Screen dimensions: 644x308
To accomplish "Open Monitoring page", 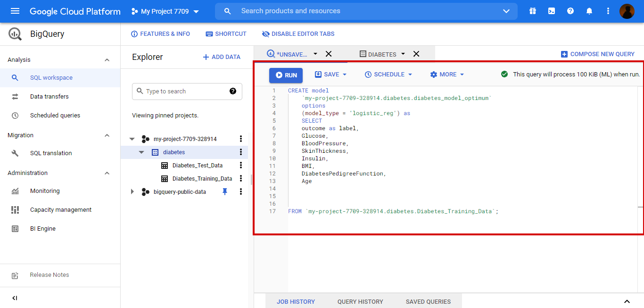I will 60,191.
